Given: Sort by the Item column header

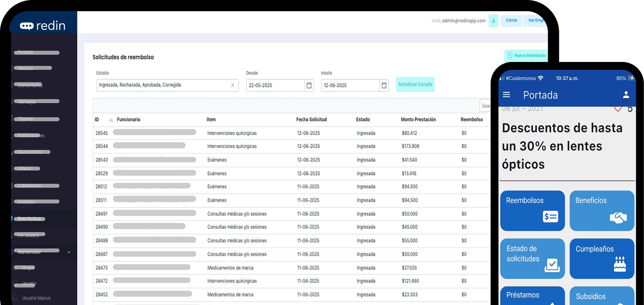Looking at the screenshot, I should pyautogui.click(x=211, y=119).
